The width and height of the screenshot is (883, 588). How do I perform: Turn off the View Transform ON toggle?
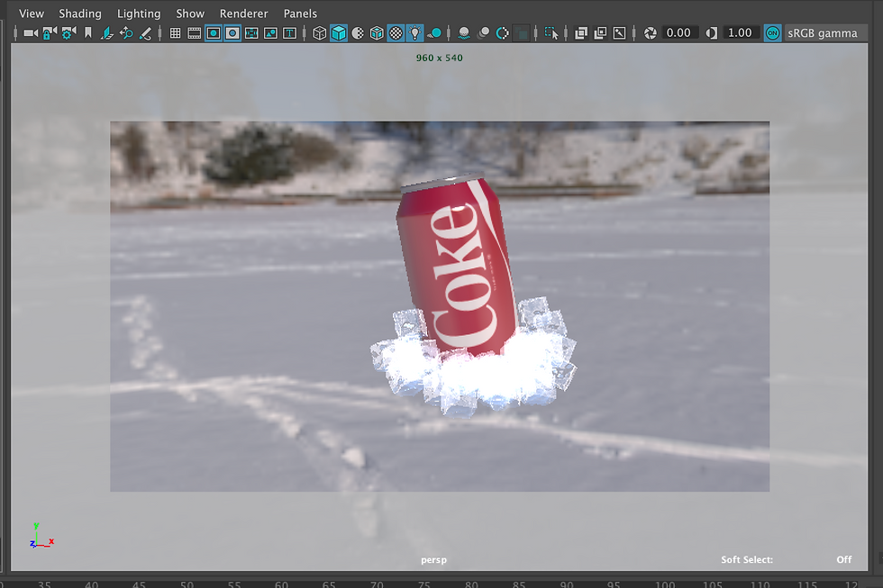pyautogui.click(x=773, y=33)
